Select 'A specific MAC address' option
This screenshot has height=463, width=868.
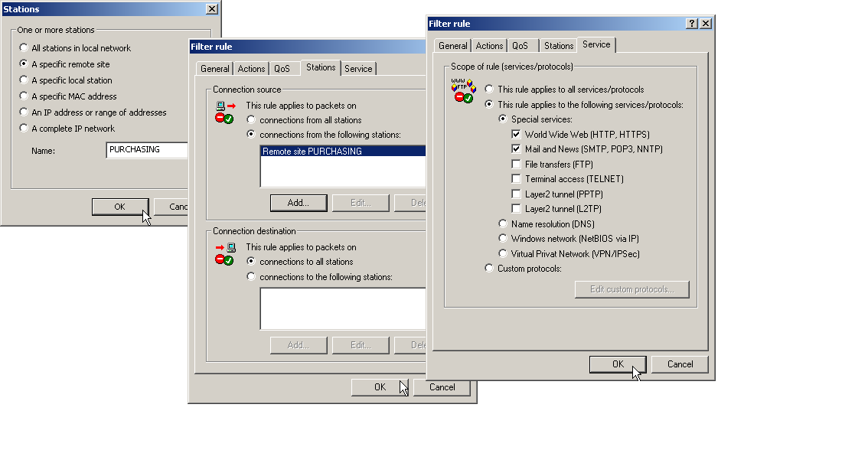pos(24,96)
